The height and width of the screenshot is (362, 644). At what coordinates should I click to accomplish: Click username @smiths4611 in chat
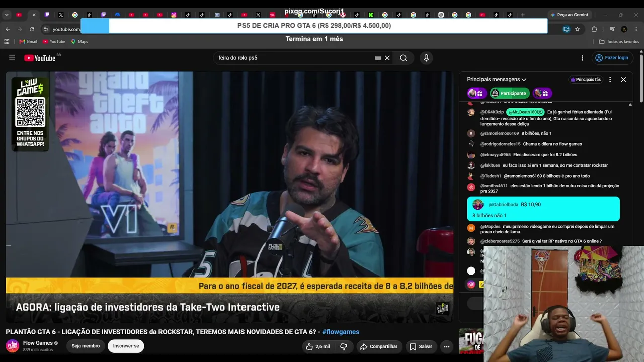494,186
